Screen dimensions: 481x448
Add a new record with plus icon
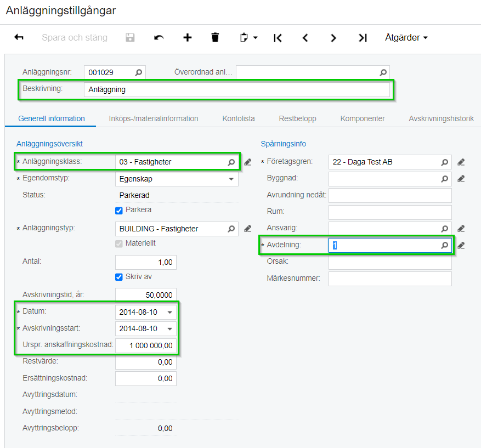coord(187,37)
